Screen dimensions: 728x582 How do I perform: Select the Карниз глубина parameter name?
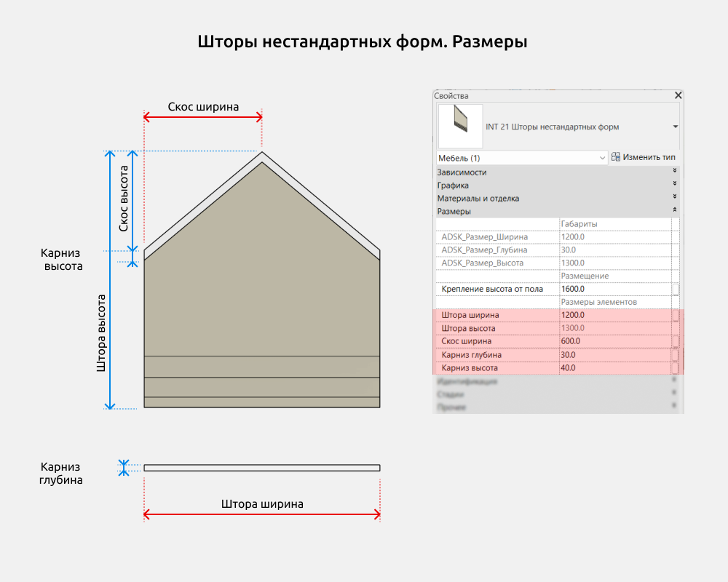point(471,354)
